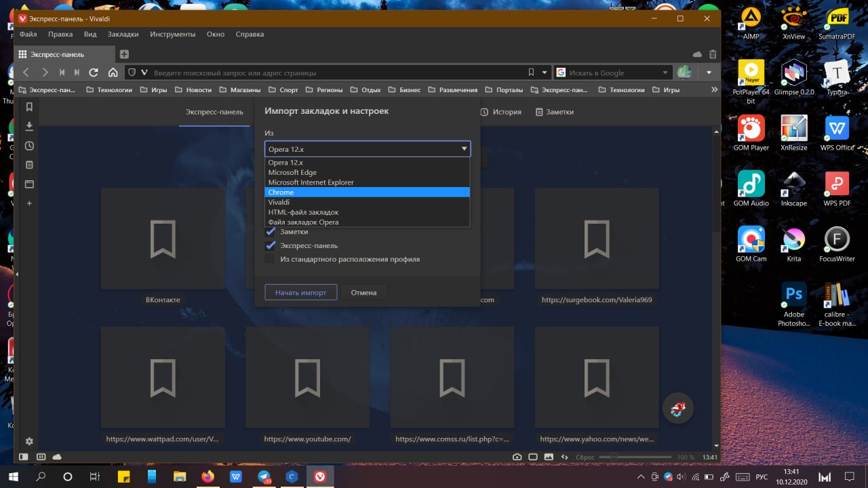Open the Notes side panel
Viewport: 868px width, 488px height.
coord(29,165)
